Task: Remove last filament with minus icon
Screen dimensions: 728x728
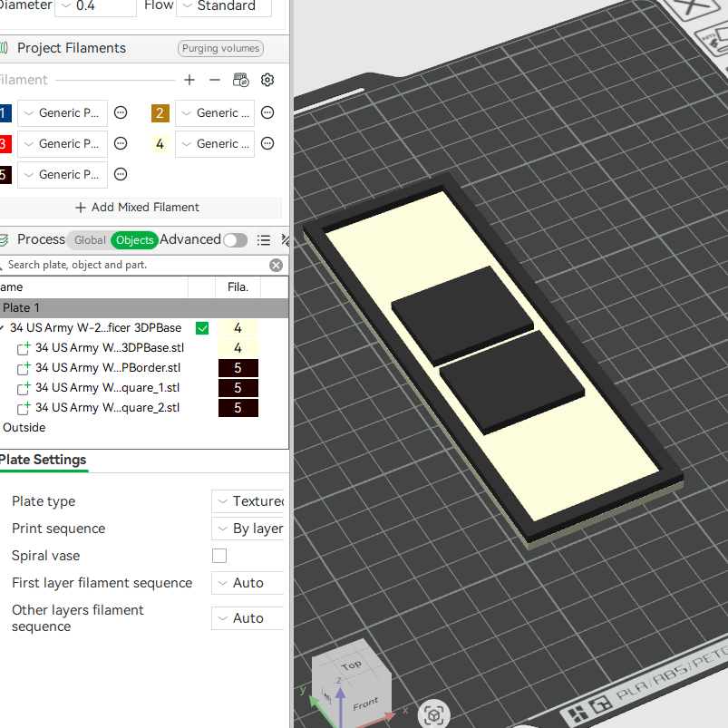Action: pos(215,80)
